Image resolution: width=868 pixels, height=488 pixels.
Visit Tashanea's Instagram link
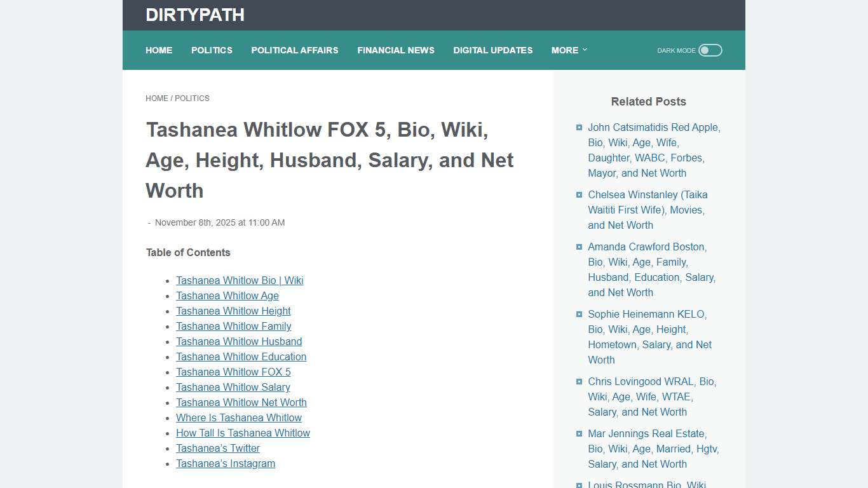(225, 463)
